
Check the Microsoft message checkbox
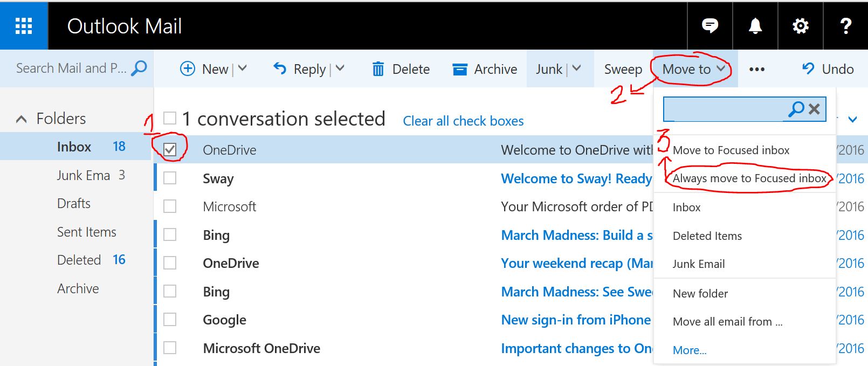[170, 206]
